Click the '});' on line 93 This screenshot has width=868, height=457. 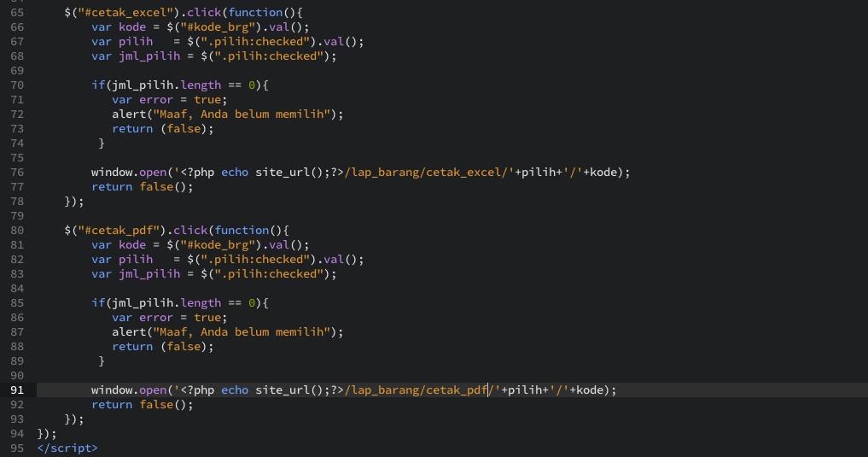point(74,419)
